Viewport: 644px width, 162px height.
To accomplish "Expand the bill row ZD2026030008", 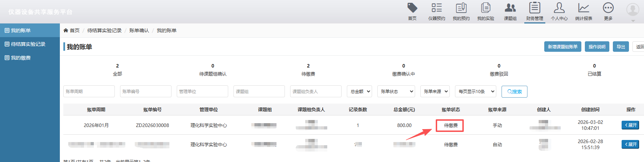I will point(630,125).
